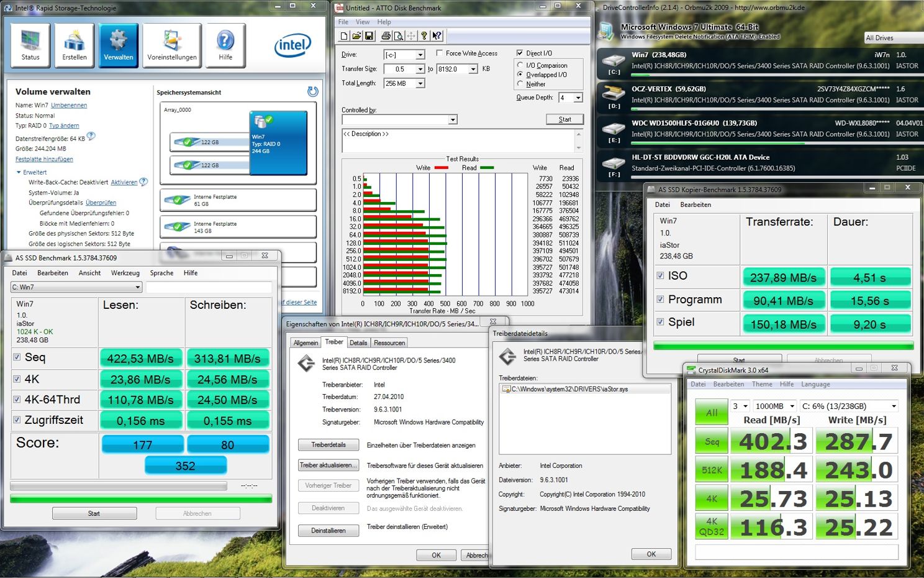
Task: Click Print Preview icon in ATTO toolbar
Action: (x=399, y=36)
